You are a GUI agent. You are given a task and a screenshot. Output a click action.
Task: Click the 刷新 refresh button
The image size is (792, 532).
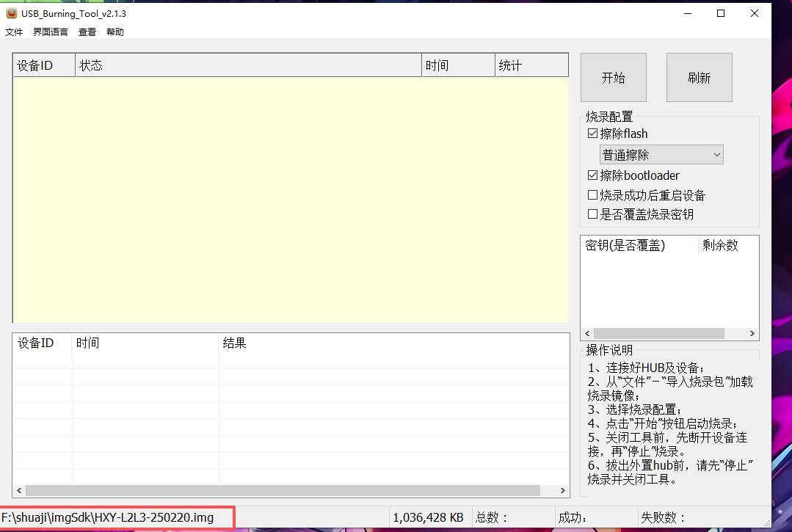tap(699, 78)
